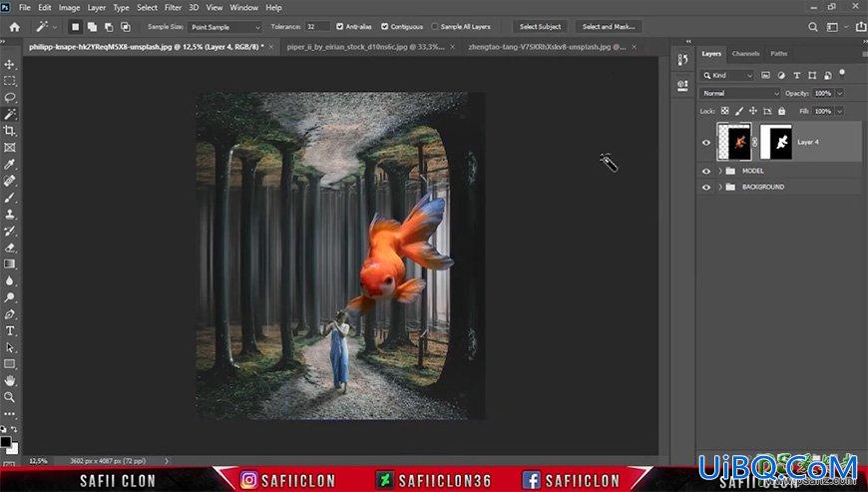Open the status bar info arrow
This screenshot has height=492, width=868.
[x=166, y=460]
